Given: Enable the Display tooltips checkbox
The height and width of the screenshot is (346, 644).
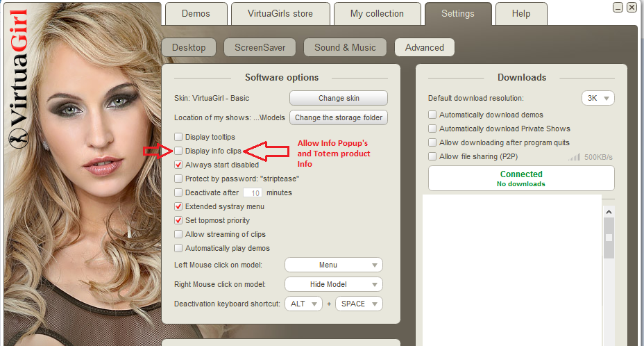Looking at the screenshot, I should (x=178, y=137).
